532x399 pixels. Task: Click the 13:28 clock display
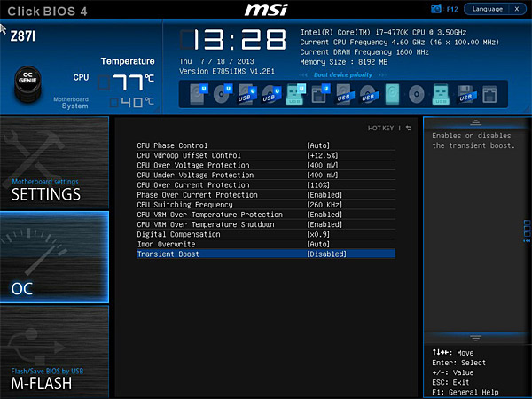pyautogui.click(x=233, y=39)
